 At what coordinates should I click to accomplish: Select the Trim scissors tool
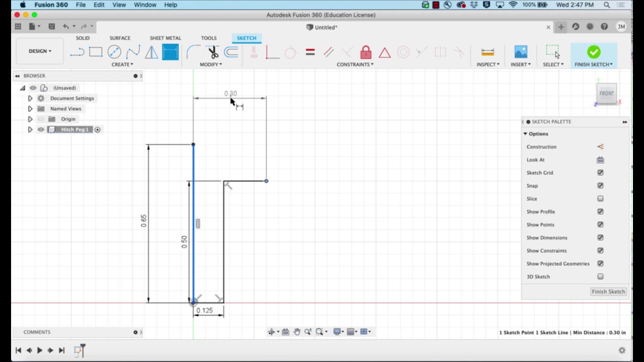pyautogui.click(x=213, y=52)
